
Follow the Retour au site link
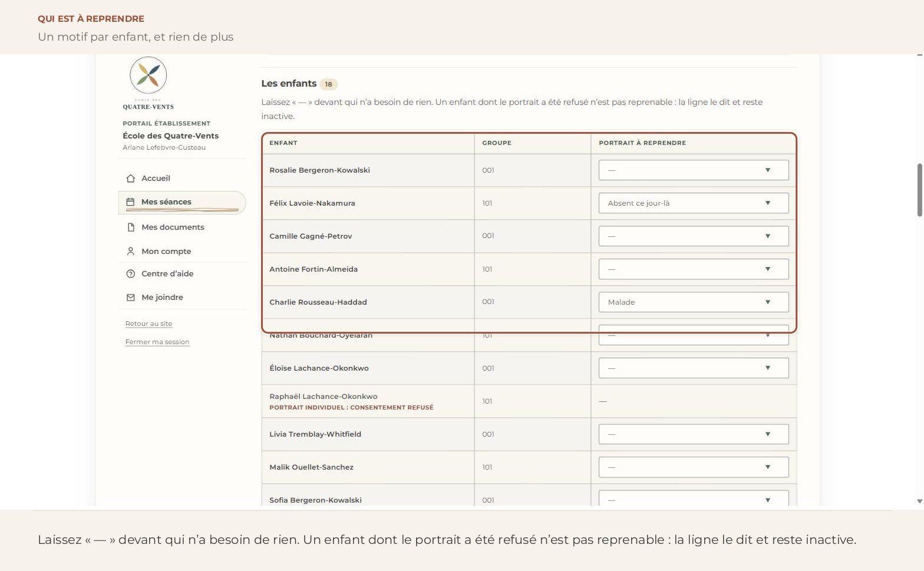coord(148,324)
